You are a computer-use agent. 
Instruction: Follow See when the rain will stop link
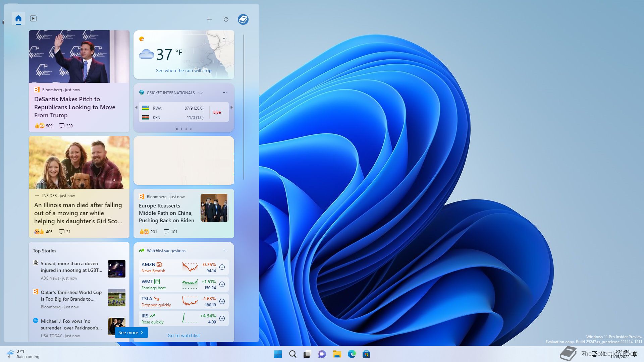pyautogui.click(x=183, y=70)
